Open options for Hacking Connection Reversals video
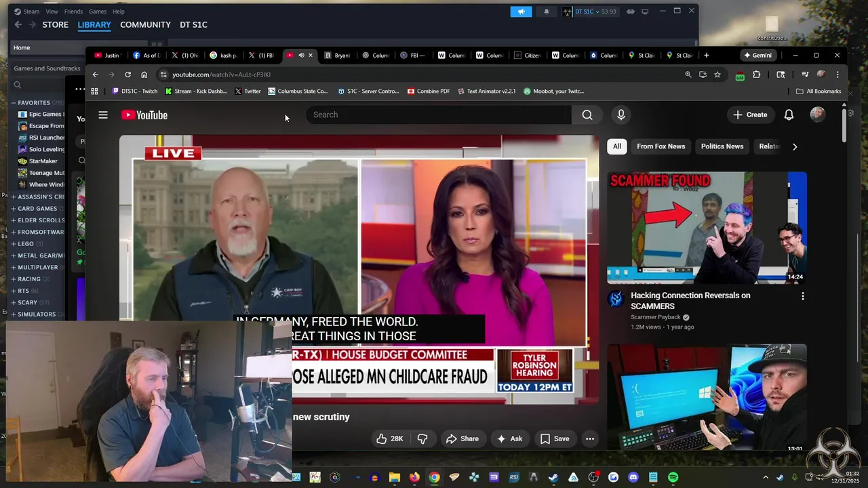 802,296
